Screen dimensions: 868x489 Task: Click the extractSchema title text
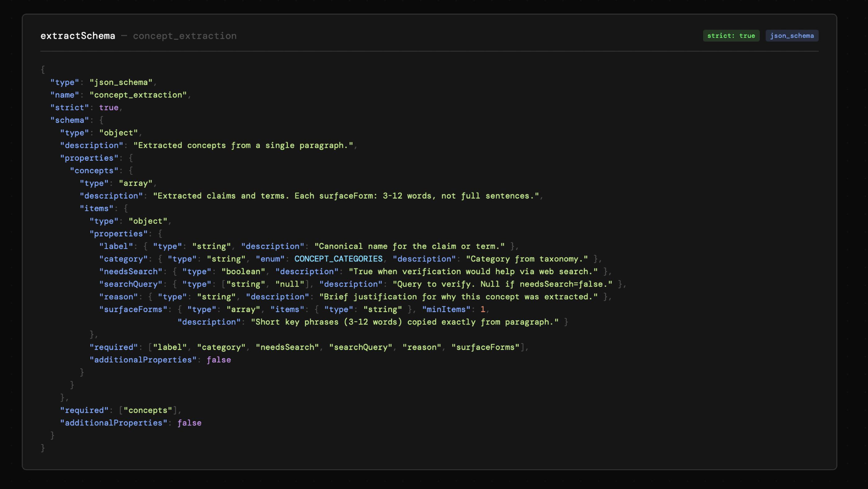click(x=78, y=36)
